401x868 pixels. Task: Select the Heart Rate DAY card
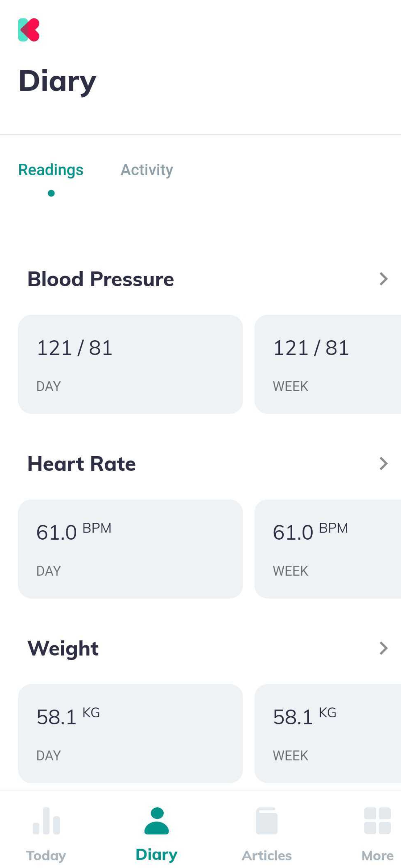click(130, 549)
